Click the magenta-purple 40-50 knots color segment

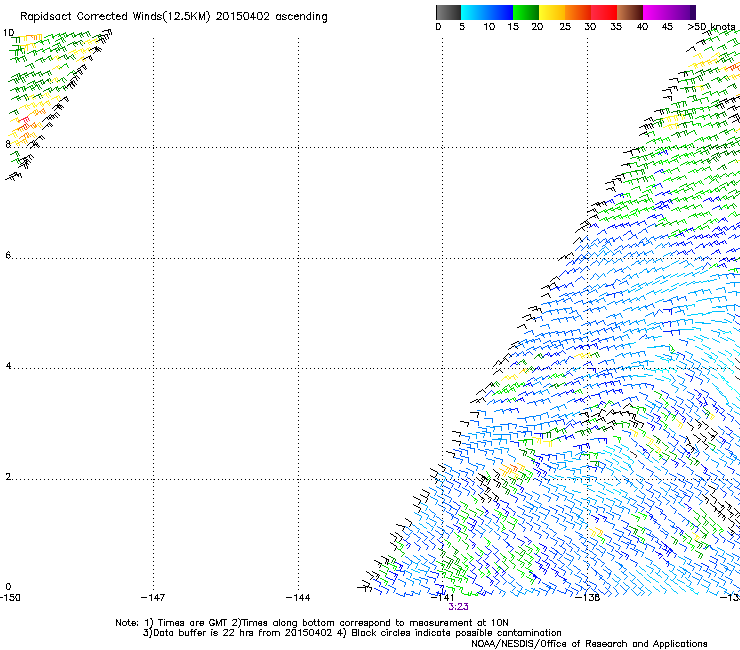pyautogui.click(x=669, y=12)
